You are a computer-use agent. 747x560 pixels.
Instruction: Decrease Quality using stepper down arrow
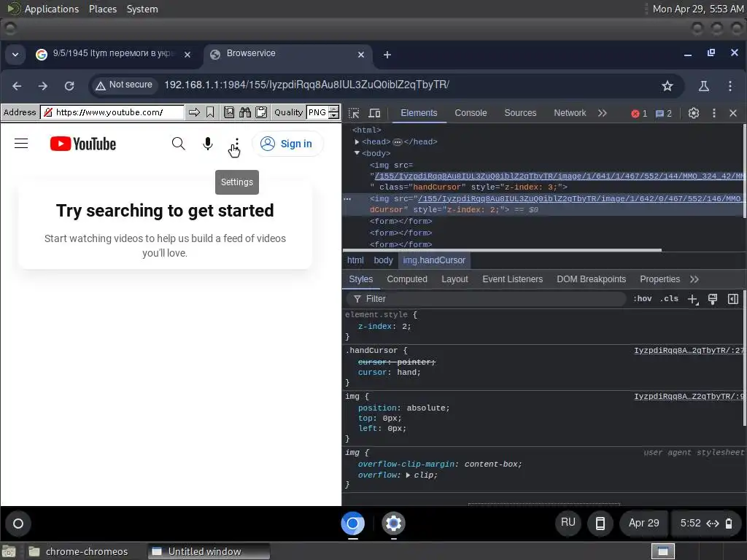pos(334,116)
